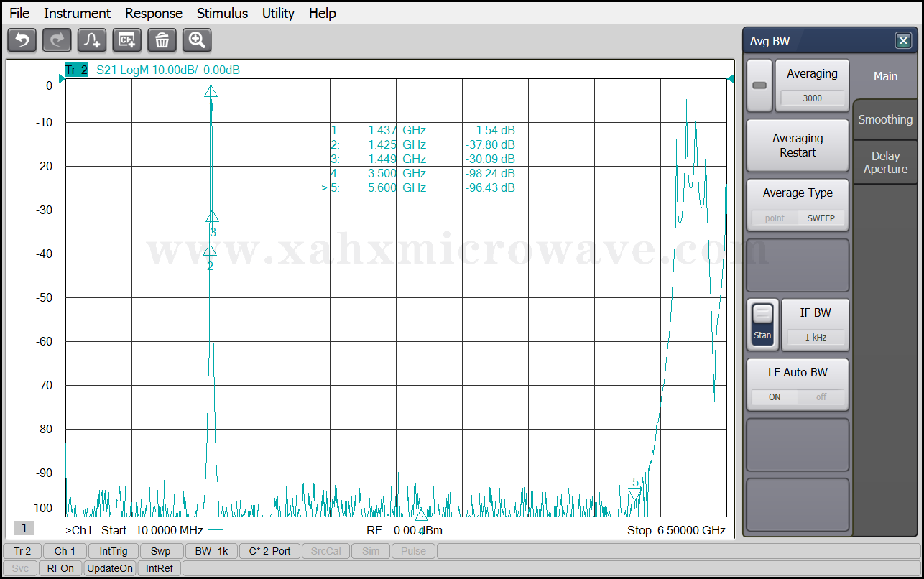Screen dimensions: 924x579
Task: Click the Delete trash can icon
Action: click(162, 40)
